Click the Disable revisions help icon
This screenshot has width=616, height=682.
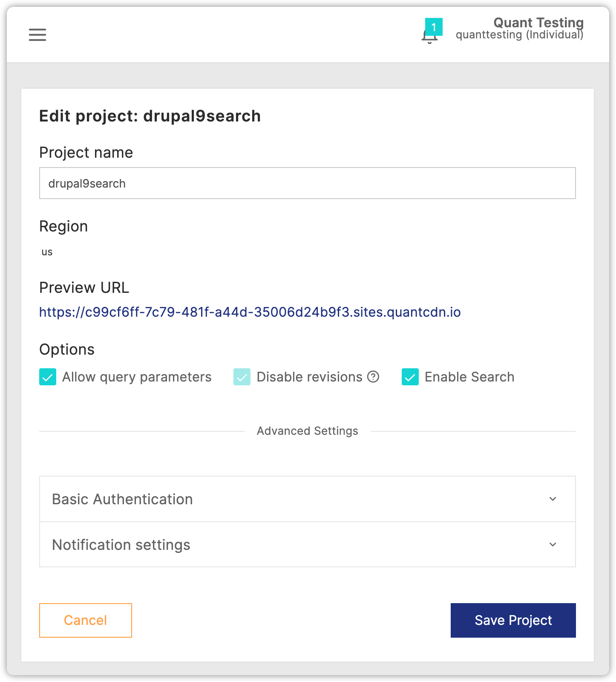[373, 377]
